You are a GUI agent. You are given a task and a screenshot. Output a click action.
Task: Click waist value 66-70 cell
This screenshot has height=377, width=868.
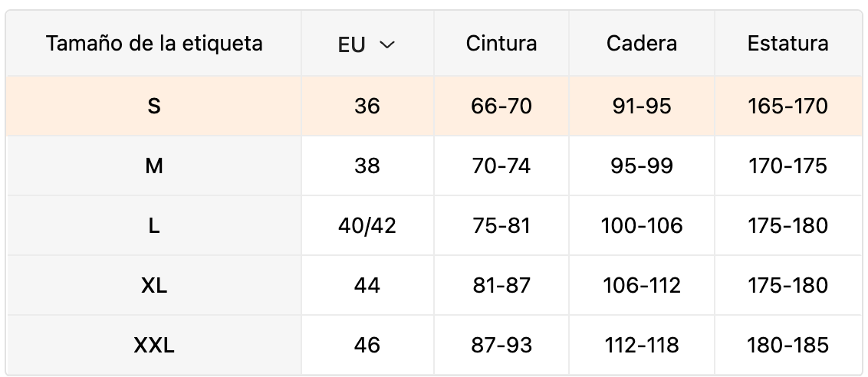(501, 106)
